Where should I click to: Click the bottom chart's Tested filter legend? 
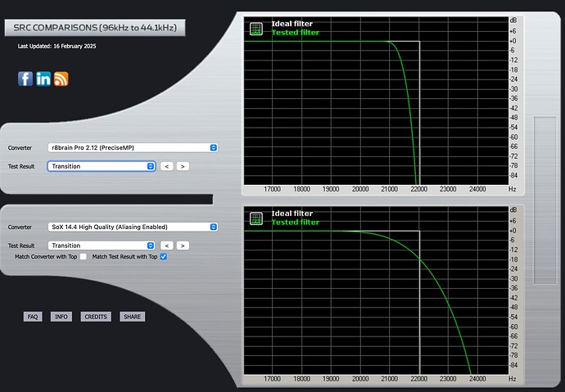(295, 223)
